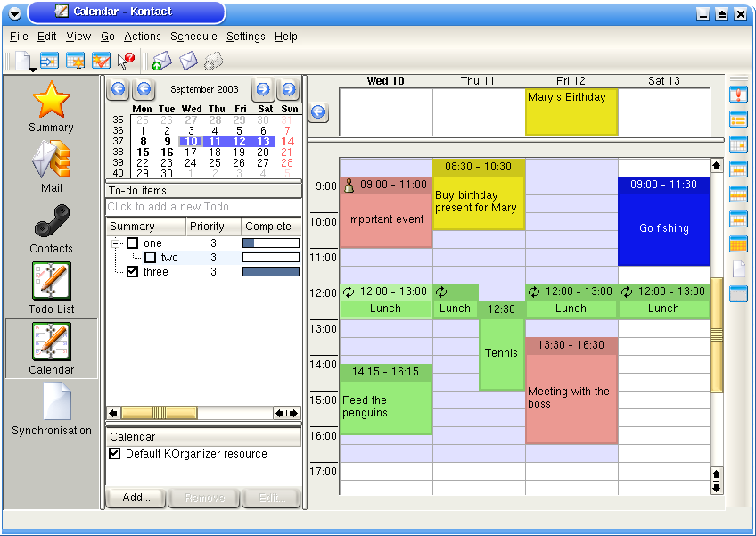Go to next year in date navigator
The width and height of the screenshot is (756, 536).
287,89
